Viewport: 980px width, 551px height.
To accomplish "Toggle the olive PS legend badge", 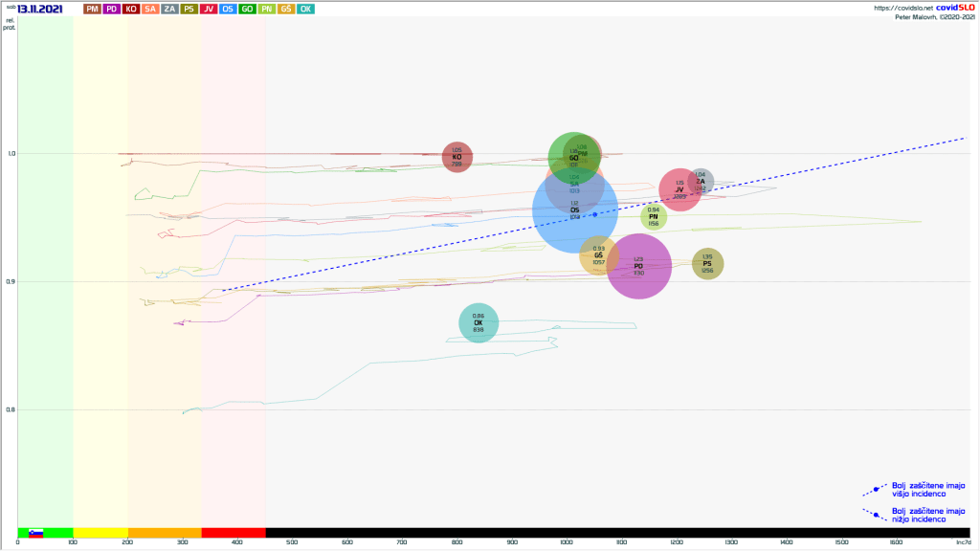I will point(189,9).
